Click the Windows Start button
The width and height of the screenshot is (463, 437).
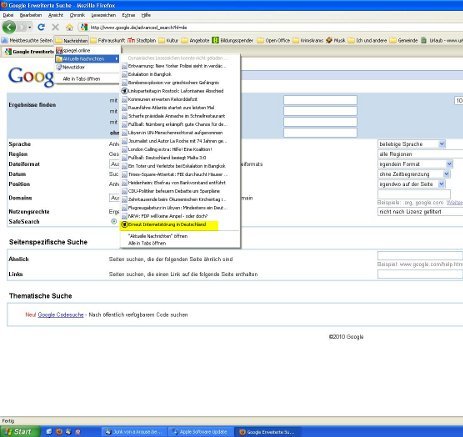[x=20, y=432]
